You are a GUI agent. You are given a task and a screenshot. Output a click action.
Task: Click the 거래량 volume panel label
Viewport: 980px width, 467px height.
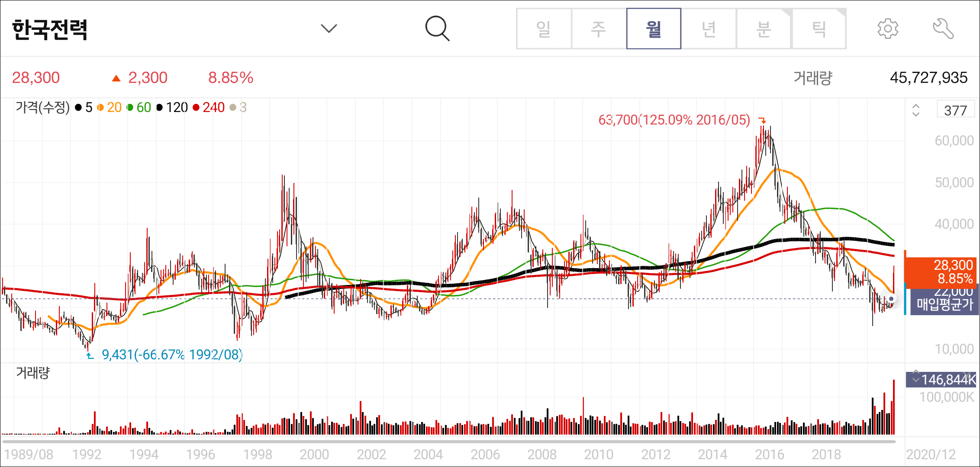click(33, 372)
